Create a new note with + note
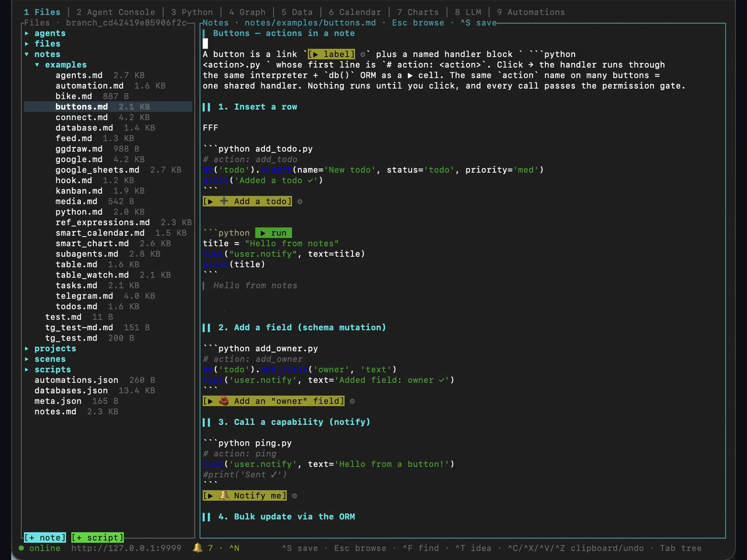Screen dimensions: 747x560 click(45, 538)
